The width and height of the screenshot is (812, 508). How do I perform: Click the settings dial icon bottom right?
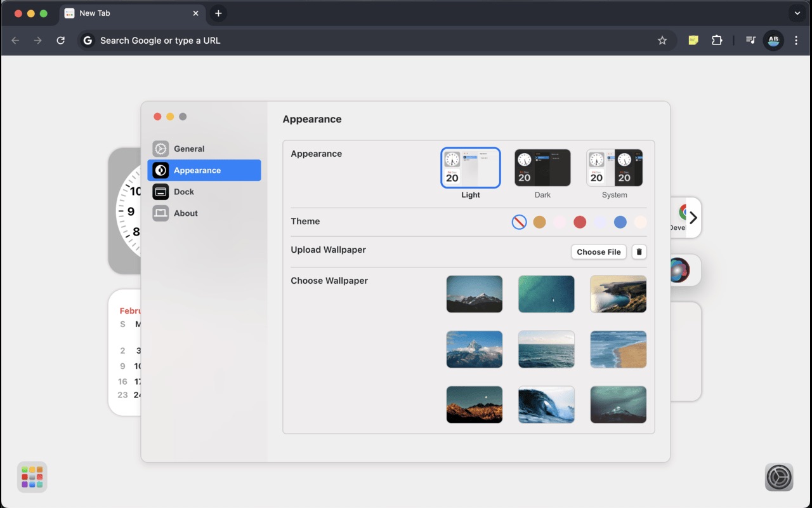coord(778,477)
